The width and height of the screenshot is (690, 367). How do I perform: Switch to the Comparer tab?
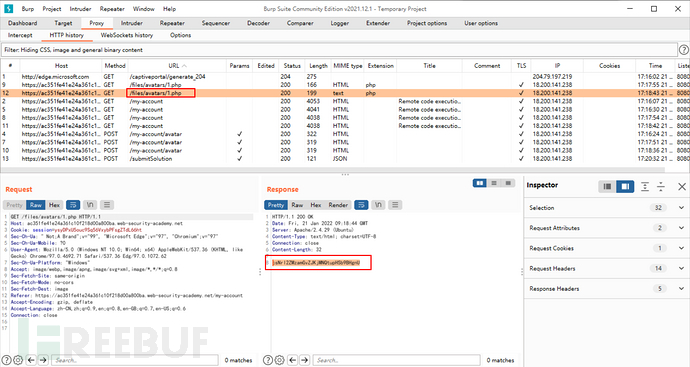[x=300, y=23]
